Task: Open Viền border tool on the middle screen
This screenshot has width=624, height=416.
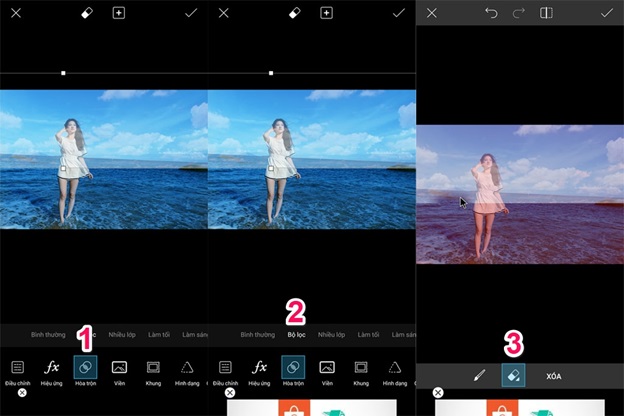Action: click(x=327, y=373)
